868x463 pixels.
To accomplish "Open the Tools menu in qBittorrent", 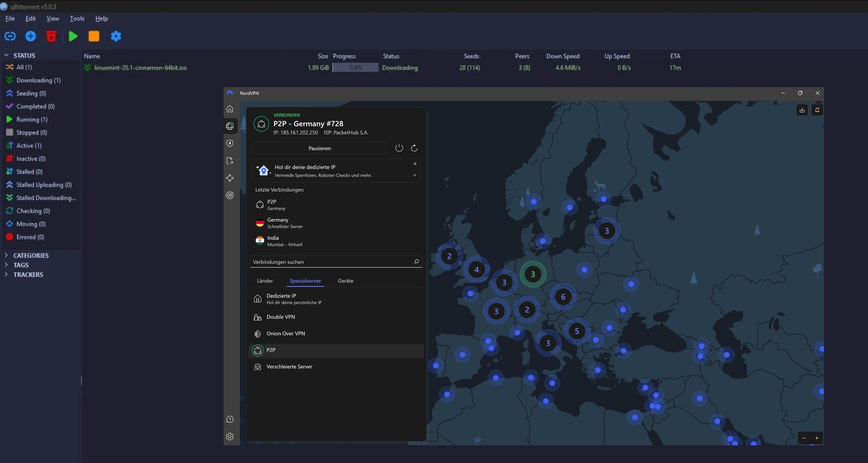I will (77, 19).
